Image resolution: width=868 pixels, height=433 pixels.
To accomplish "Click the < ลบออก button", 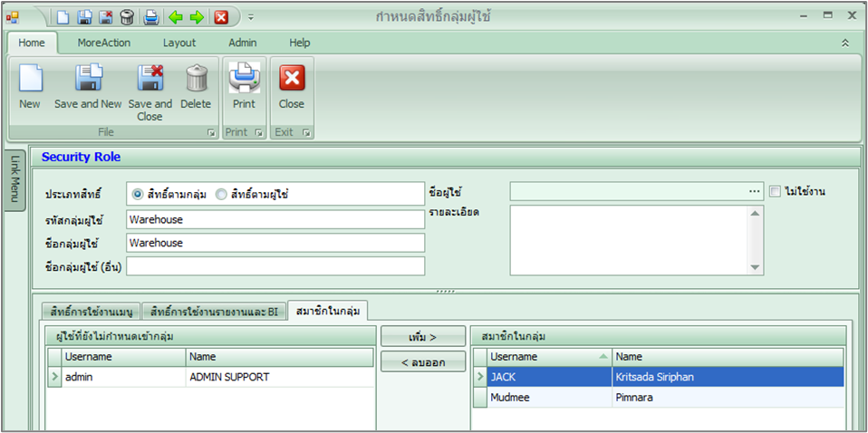I will pos(422,361).
